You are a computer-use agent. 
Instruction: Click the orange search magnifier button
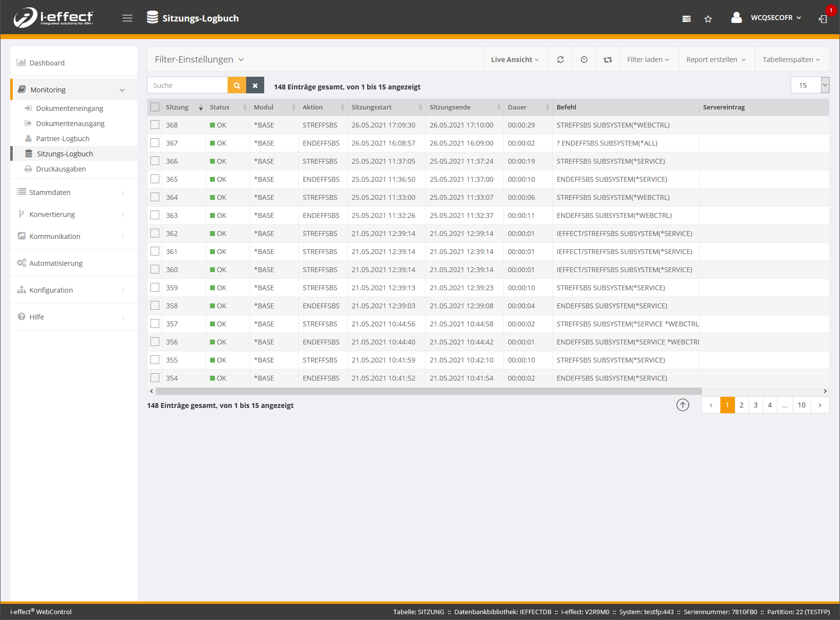237,86
